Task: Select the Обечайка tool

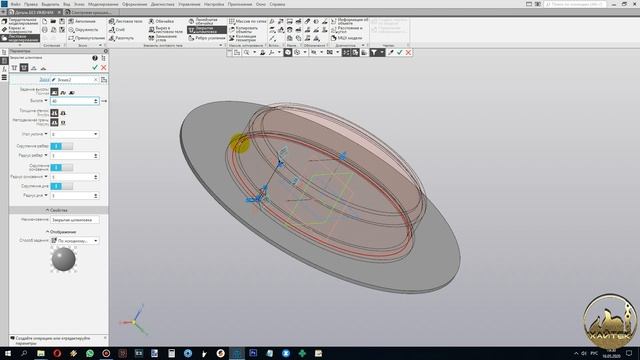Action: [161, 21]
